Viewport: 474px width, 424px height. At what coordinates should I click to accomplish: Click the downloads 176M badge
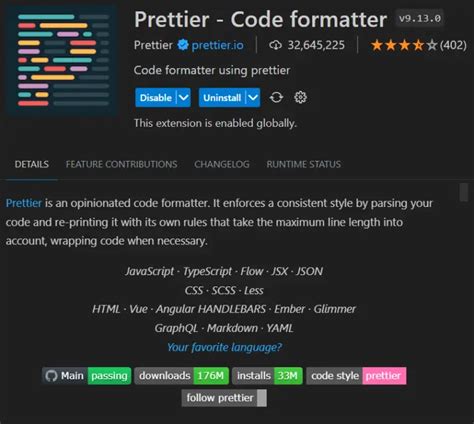coord(182,376)
